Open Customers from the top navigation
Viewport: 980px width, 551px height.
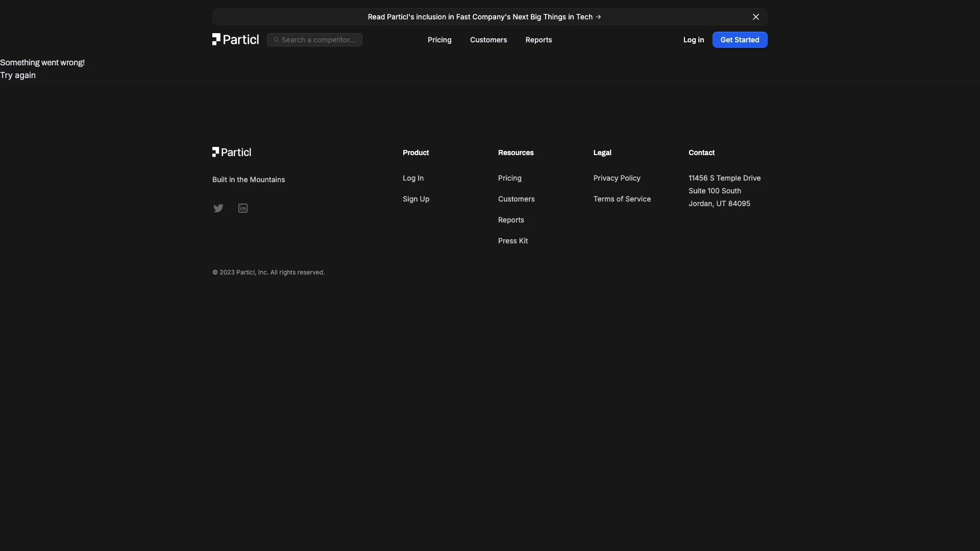click(488, 40)
